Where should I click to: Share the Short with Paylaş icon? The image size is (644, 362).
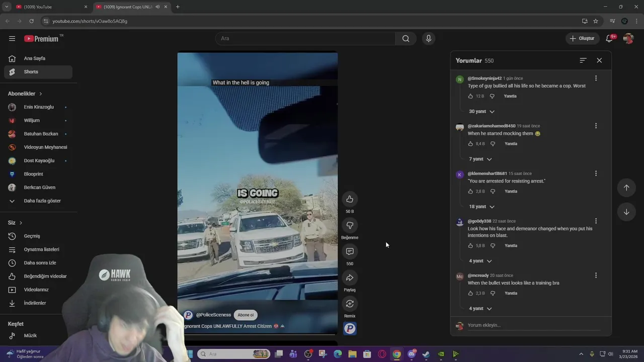coord(350,278)
